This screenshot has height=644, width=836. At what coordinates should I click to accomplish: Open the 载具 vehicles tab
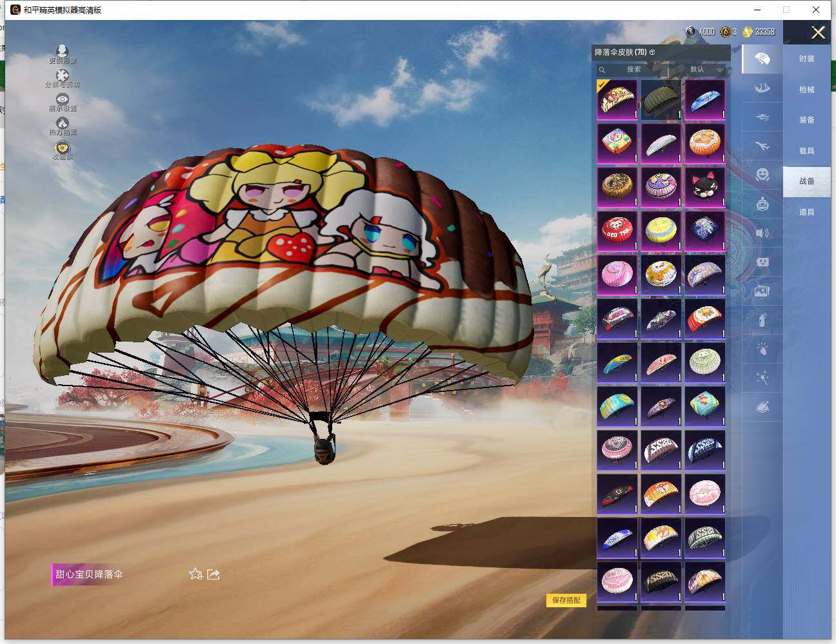click(x=806, y=151)
